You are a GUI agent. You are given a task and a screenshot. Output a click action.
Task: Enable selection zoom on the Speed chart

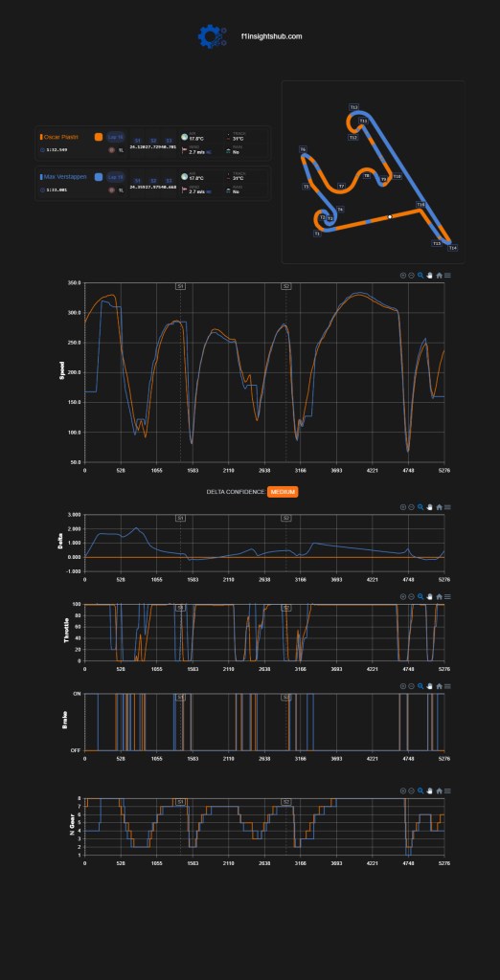click(420, 275)
